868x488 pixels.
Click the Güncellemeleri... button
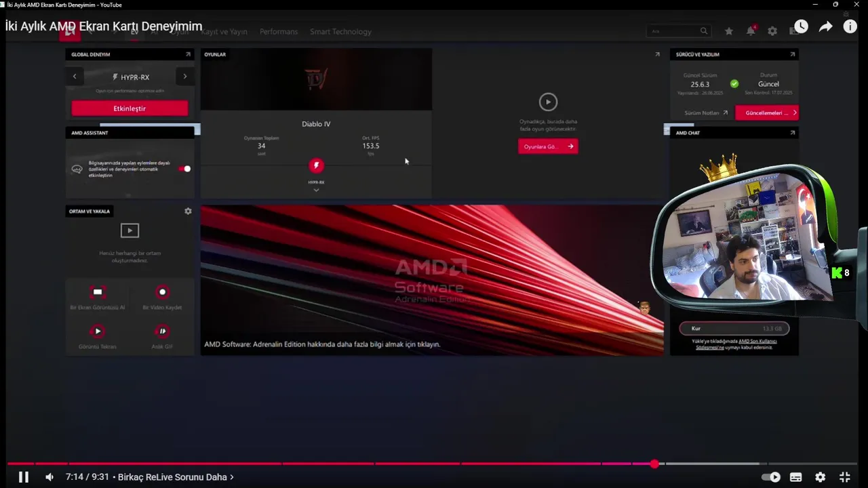(x=767, y=113)
